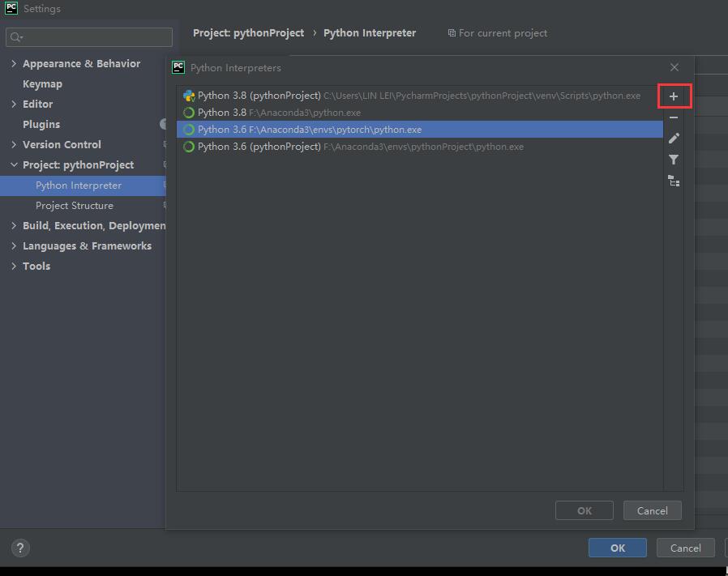Expand the Appearance & Behavior section
Screen dimensions: 728x576
(x=12, y=63)
